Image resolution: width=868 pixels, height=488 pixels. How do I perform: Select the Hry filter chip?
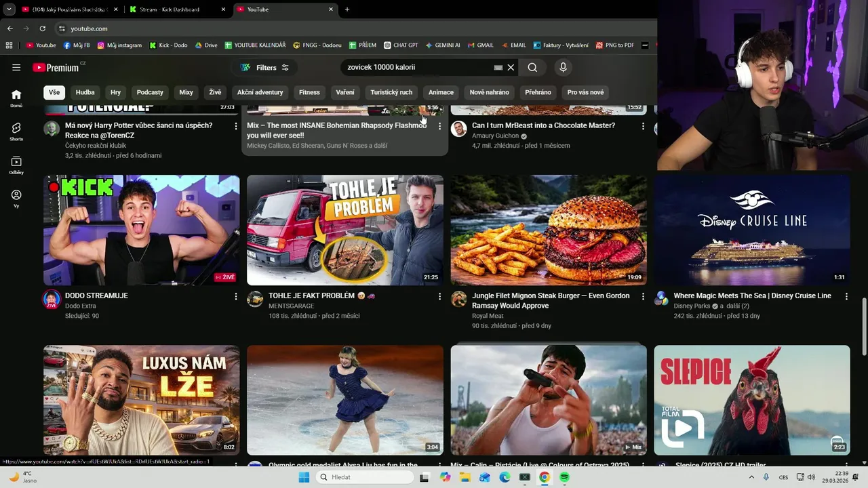tap(116, 92)
